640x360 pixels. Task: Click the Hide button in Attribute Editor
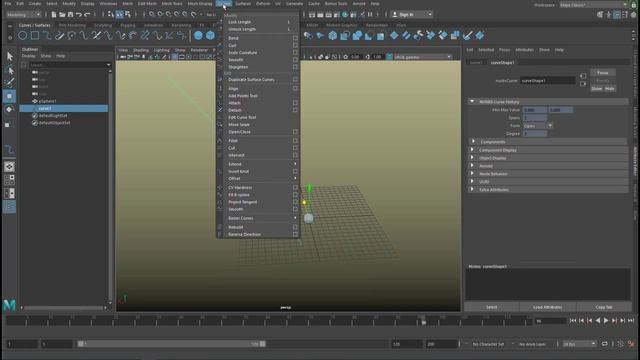[x=610, y=89]
